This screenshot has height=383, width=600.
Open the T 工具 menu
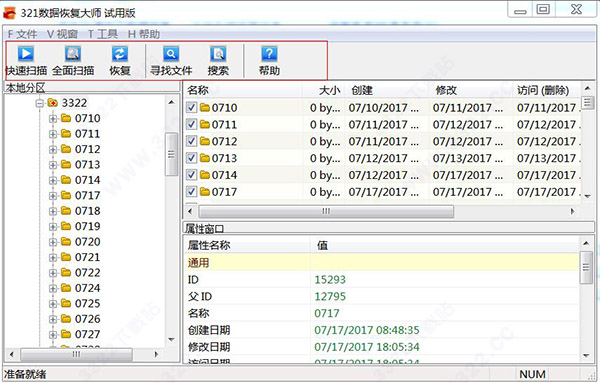(103, 34)
